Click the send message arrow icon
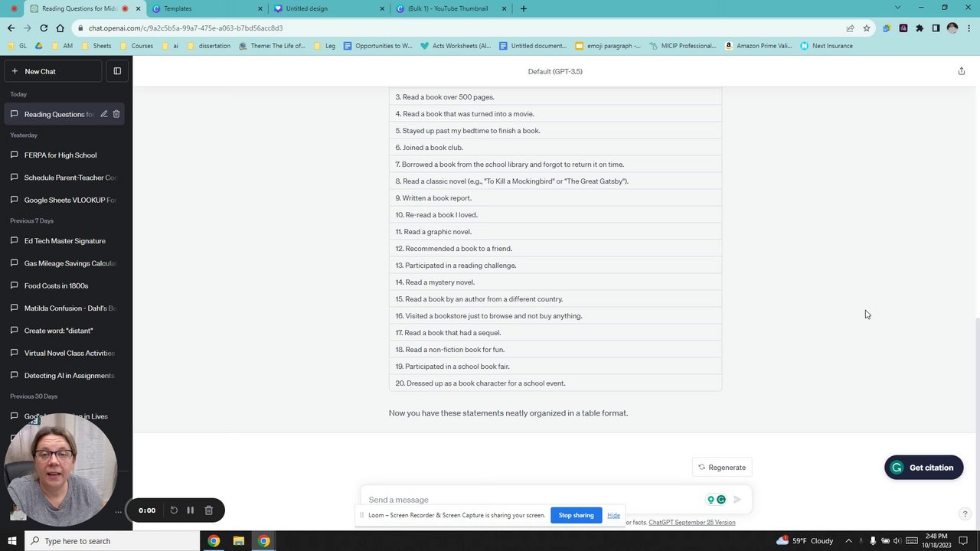Image resolution: width=980 pixels, height=551 pixels. click(737, 500)
